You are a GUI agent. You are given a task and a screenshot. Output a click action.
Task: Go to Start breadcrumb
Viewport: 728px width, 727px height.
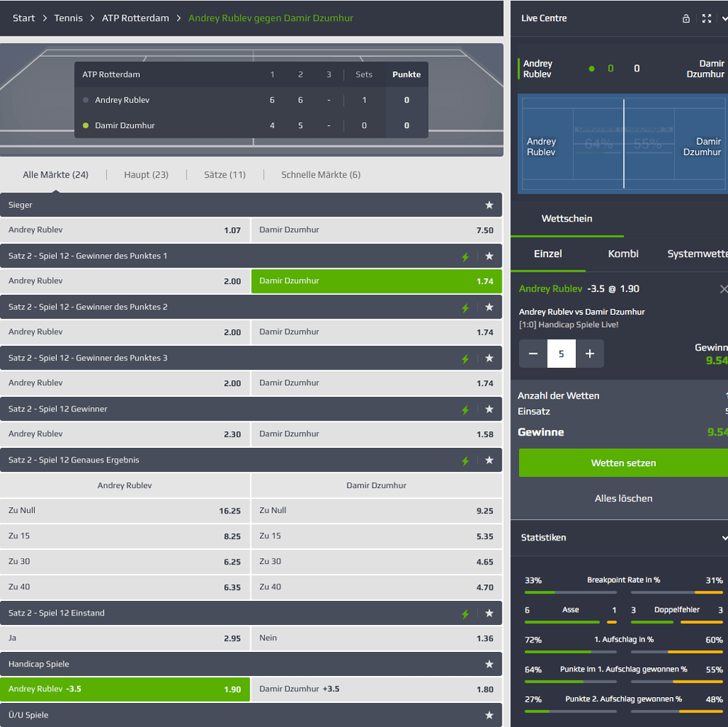[24, 18]
